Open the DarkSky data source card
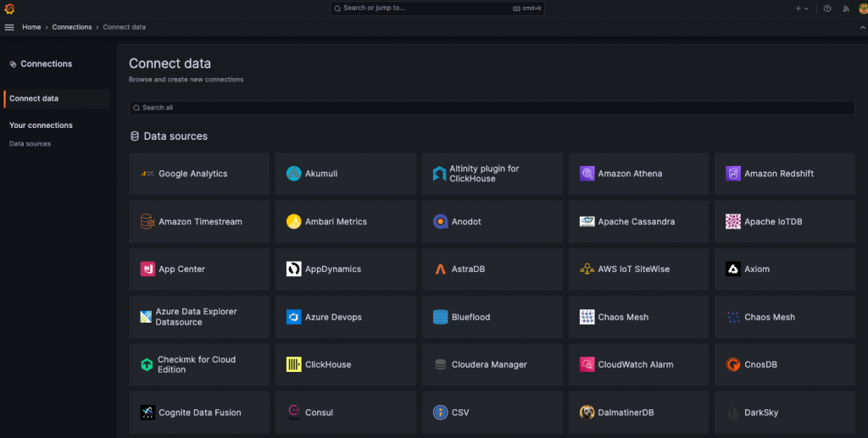 point(784,413)
